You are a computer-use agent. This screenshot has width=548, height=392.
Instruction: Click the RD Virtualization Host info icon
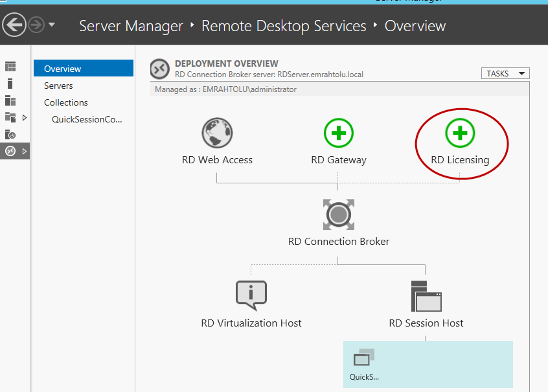coord(251,295)
